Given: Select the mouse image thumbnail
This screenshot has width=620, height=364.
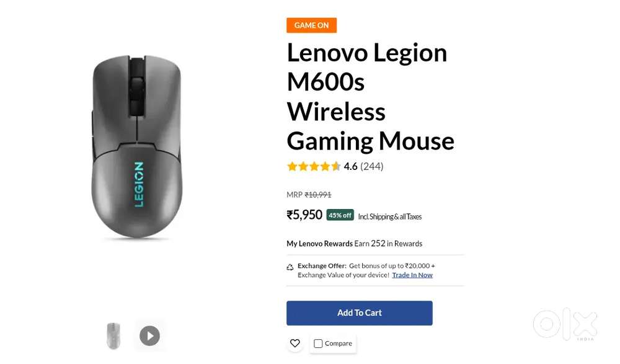Looking at the screenshot, I should (x=113, y=335).
